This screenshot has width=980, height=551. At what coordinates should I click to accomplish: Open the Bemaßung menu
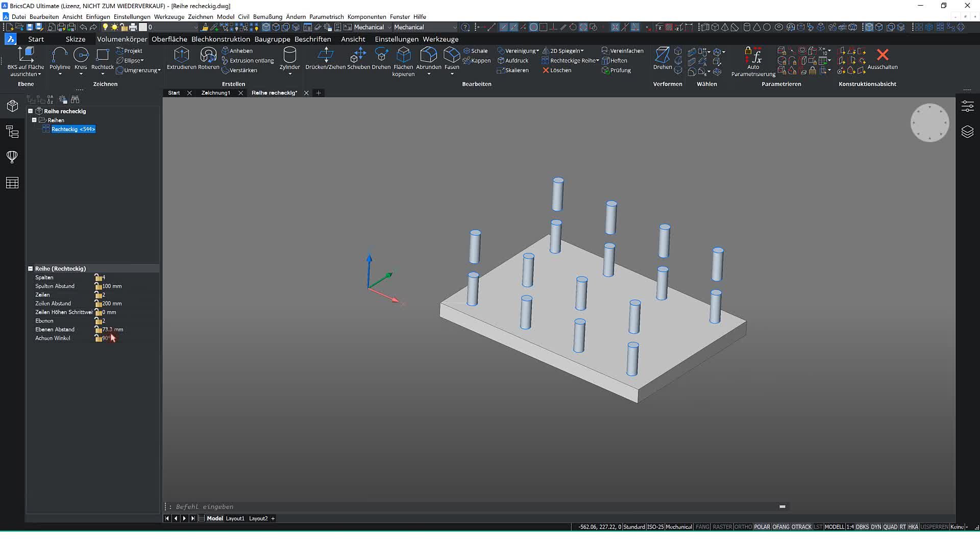[x=267, y=17]
